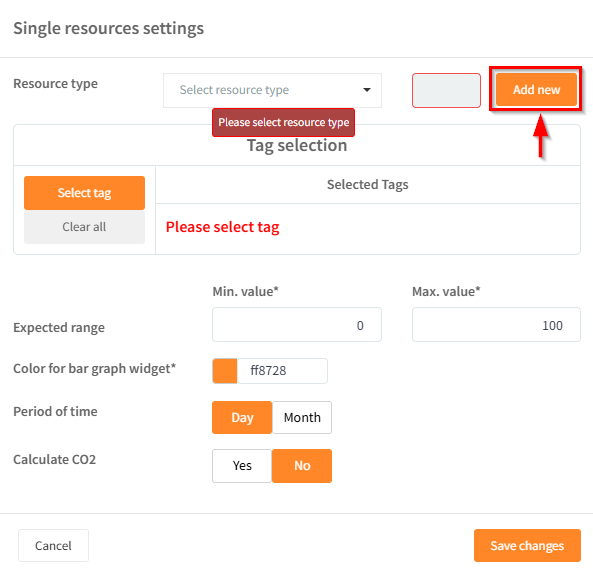
Task: Click the Tag selection section heading
Action: (297, 146)
